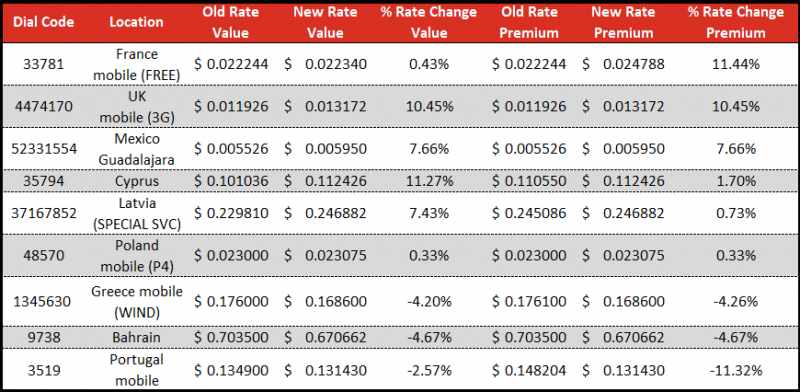Screen dimensions: 800x392
Task: Click Greece -4.26% premium change cell
Action: pos(735,301)
